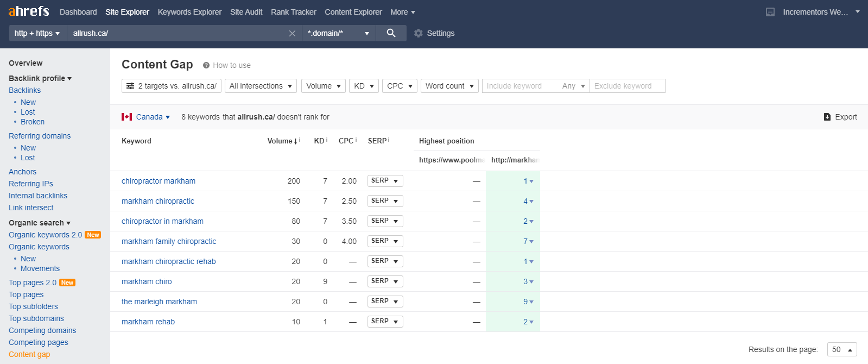Click the Export button
The height and width of the screenshot is (364, 868).
click(840, 117)
